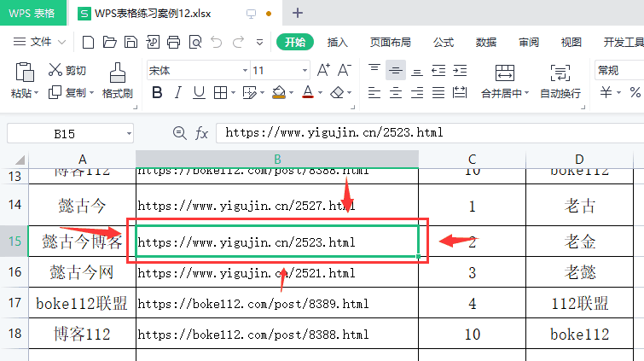
Task: Set vertical middle alignment
Action: (x=396, y=70)
